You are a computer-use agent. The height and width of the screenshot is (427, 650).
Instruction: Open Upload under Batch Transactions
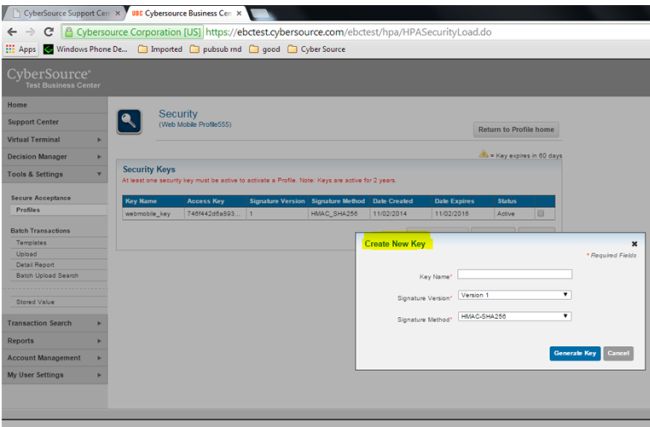pyautogui.click(x=58, y=254)
